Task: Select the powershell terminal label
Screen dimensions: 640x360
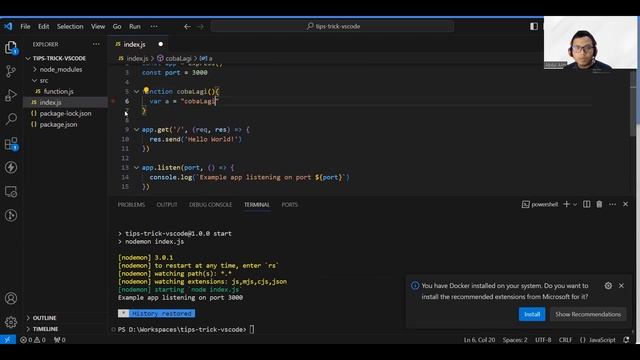Action: point(540,204)
